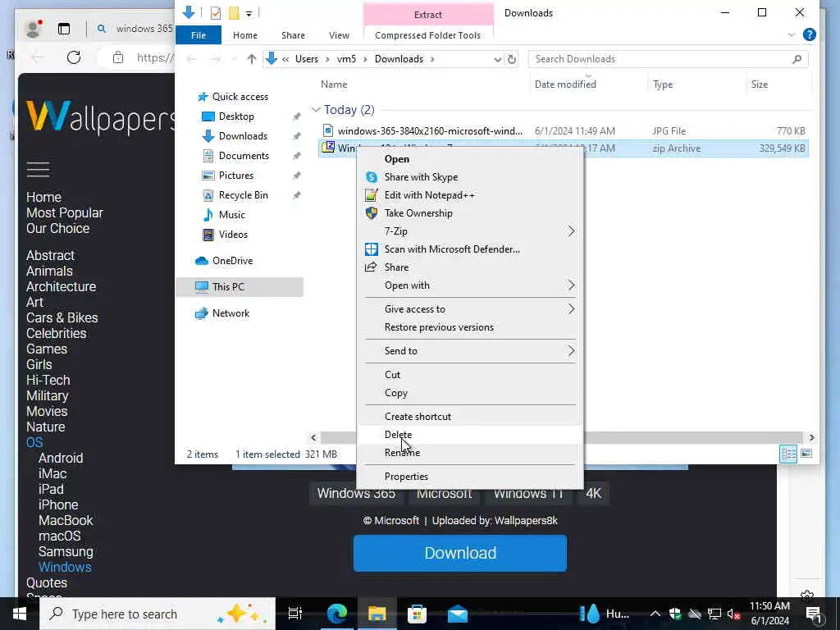The height and width of the screenshot is (630, 840).
Task: Open the Mail app from the taskbar
Action: (x=458, y=614)
